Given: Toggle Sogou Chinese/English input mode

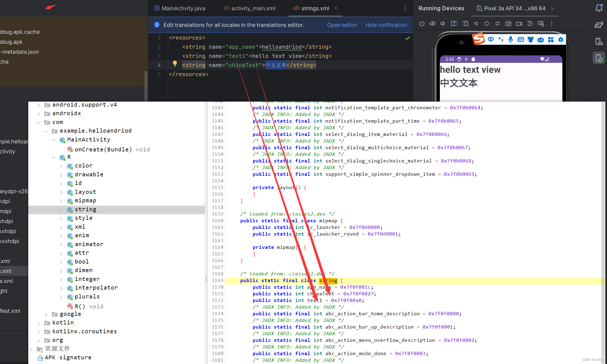Looking at the screenshot, I should (x=491, y=40).
